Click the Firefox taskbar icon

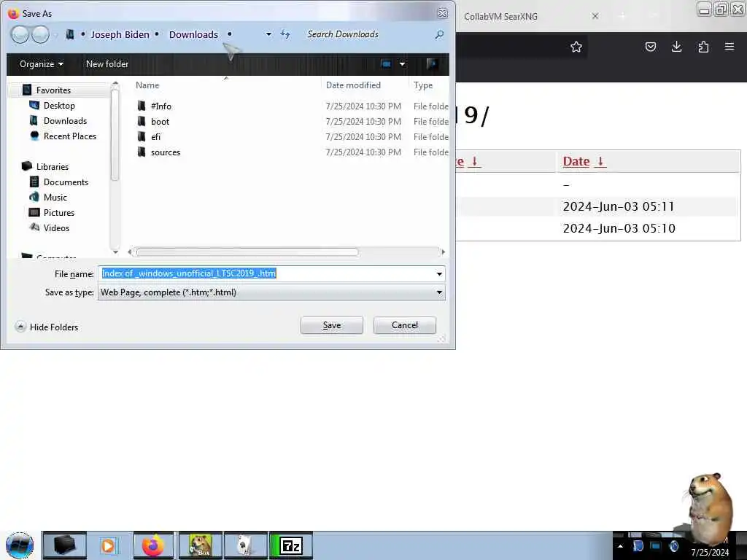153,545
